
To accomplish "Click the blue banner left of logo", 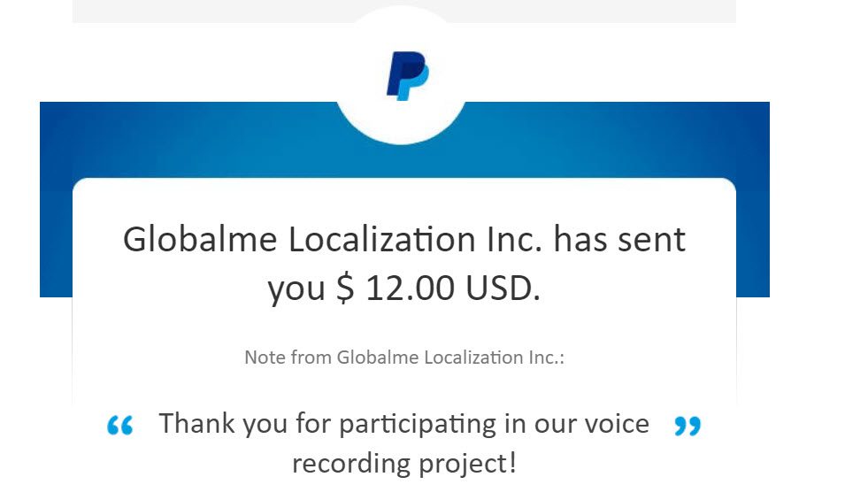I will click(x=188, y=138).
